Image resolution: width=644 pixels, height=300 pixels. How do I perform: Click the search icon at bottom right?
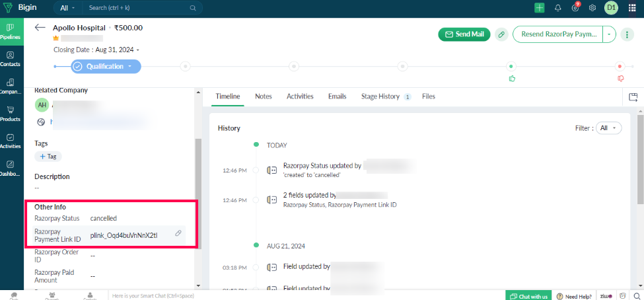(636, 296)
